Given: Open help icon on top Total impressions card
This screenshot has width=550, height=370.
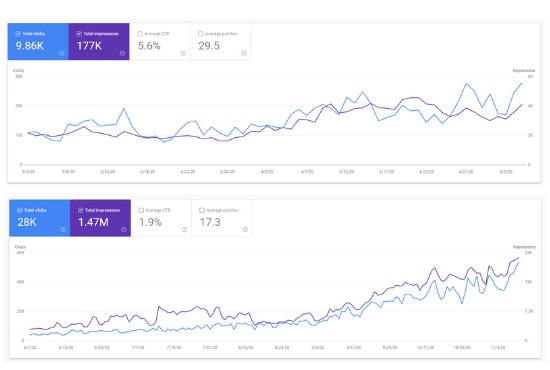Looking at the screenshot, I should click(x=122, y=53).
